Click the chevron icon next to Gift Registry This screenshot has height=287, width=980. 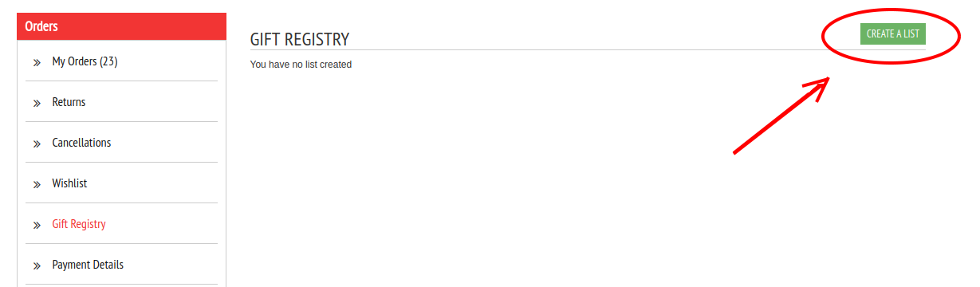37,225
